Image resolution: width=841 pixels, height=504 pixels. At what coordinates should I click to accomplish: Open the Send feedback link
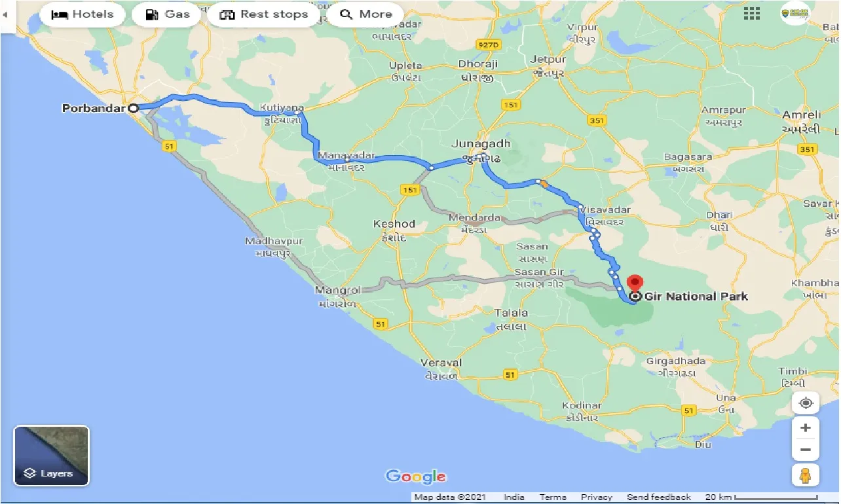click(658, 497)
